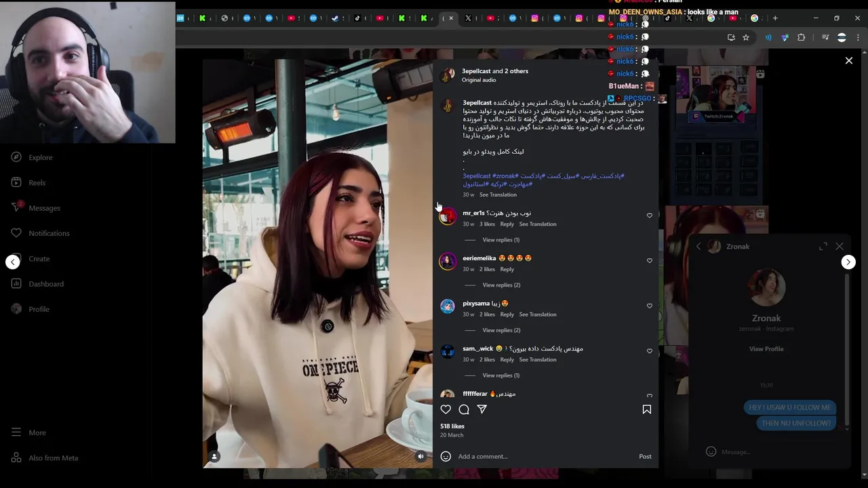Open emoji picker in Zronak chat
The image size is (868, 488).
(x=711, y=451)
